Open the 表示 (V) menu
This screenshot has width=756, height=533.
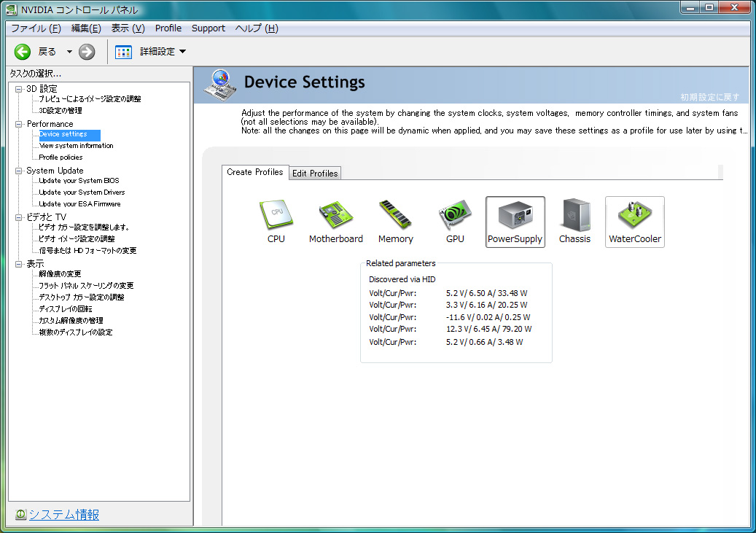[x=128, y=28]
